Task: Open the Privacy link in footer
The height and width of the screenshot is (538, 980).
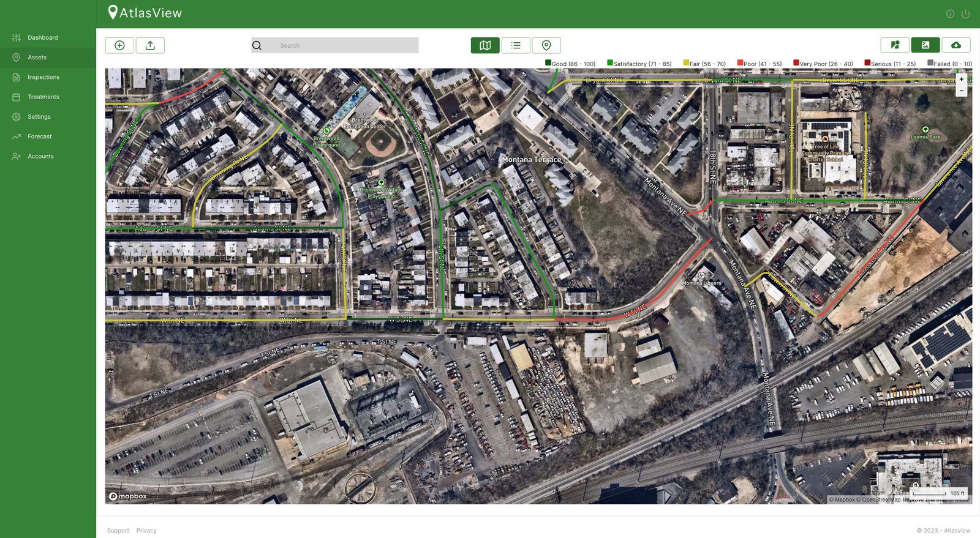Action: click(146, 531)
